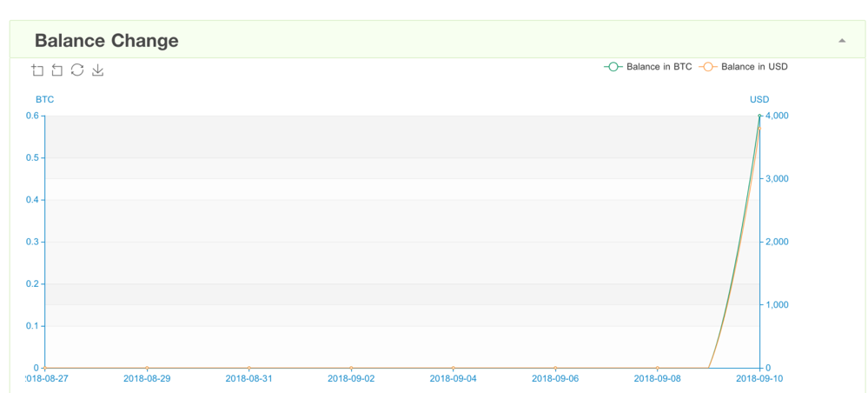Click the 1,000 USD axis value

(x=777, y=305)
